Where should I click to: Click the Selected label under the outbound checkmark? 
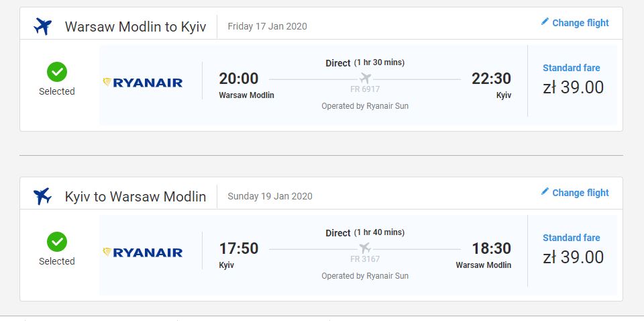[x=56, y=91]
